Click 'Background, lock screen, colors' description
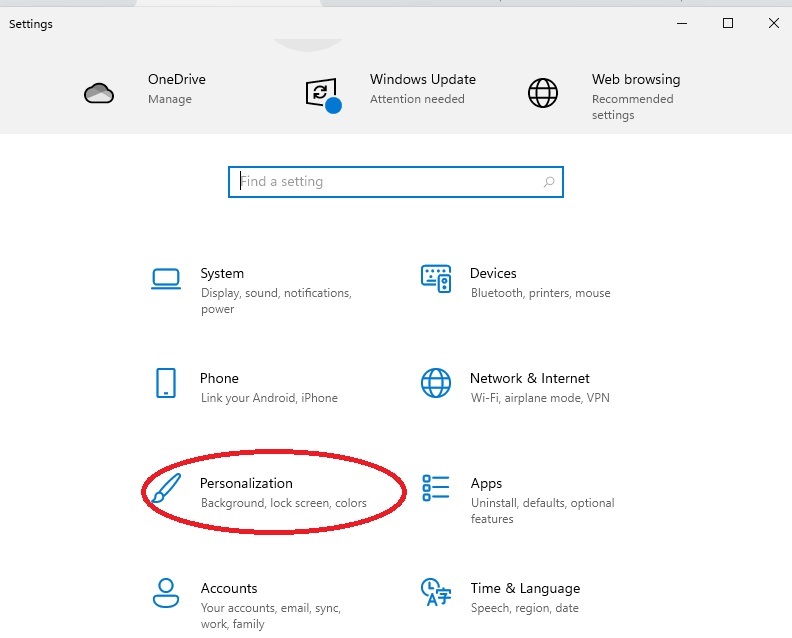 [283, 503]
